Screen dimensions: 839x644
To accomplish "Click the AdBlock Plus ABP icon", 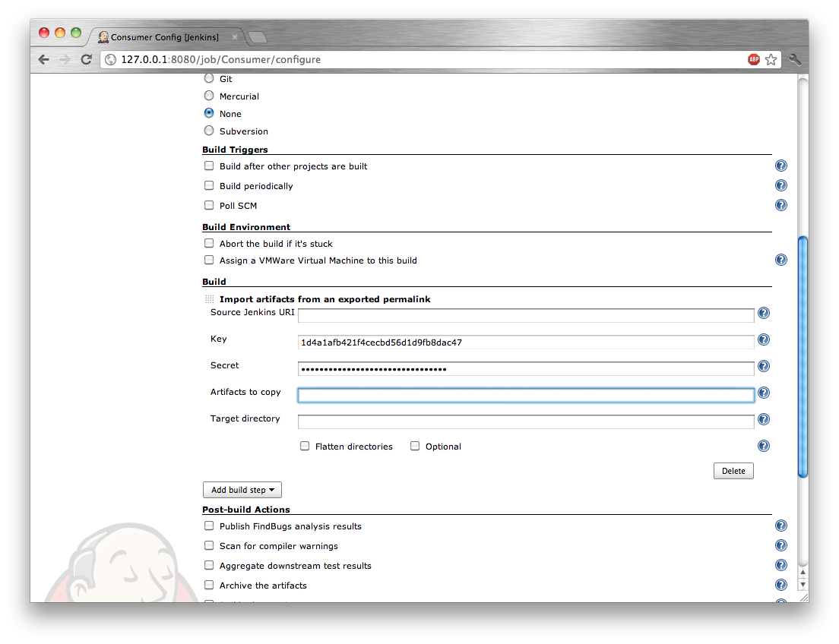I will (754, 59).
